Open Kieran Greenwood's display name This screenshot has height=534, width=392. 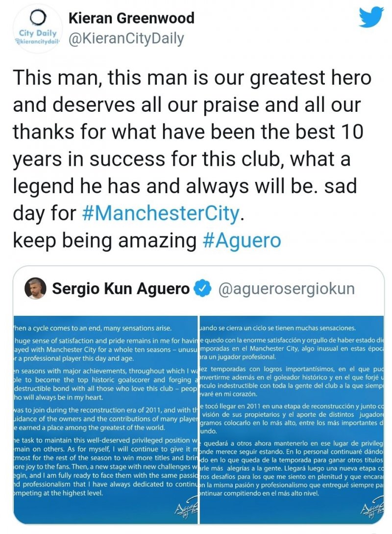pos(131,19)
